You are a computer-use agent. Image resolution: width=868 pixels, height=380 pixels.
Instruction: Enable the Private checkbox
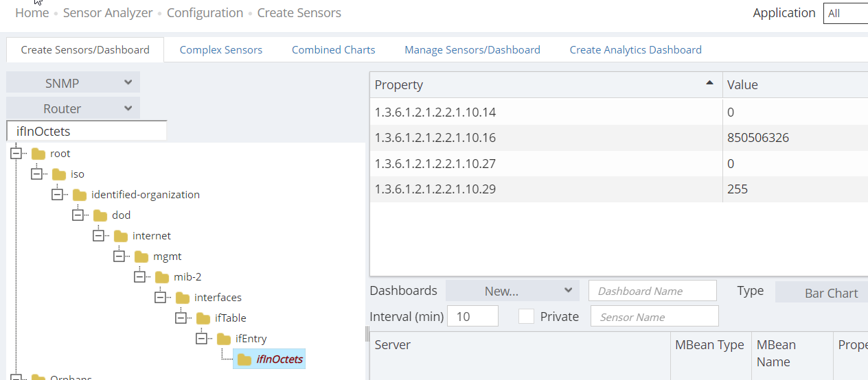point(526,316)
